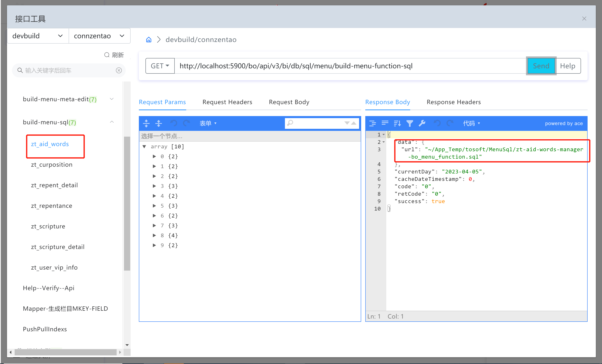Switch to Request Body tab

click(289, 102)
